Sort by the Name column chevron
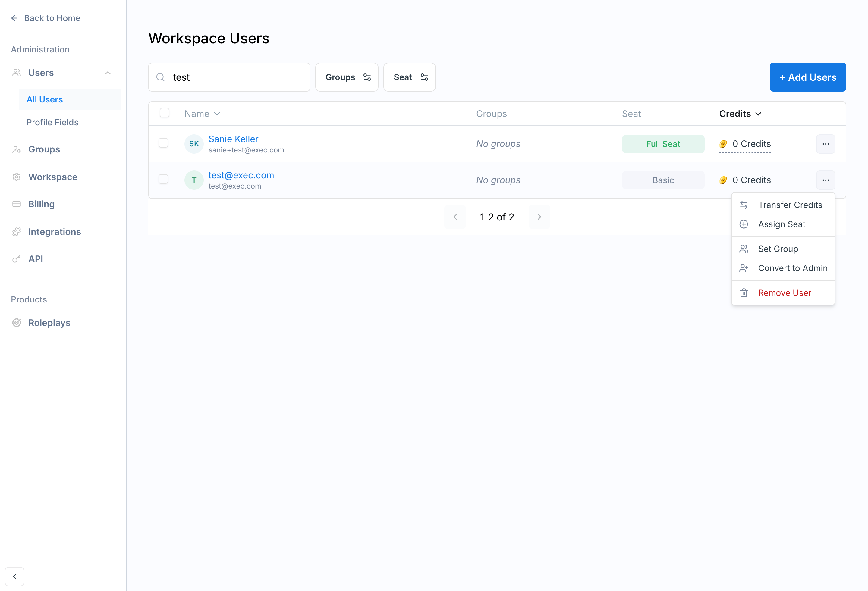 [x=217, y=114]
